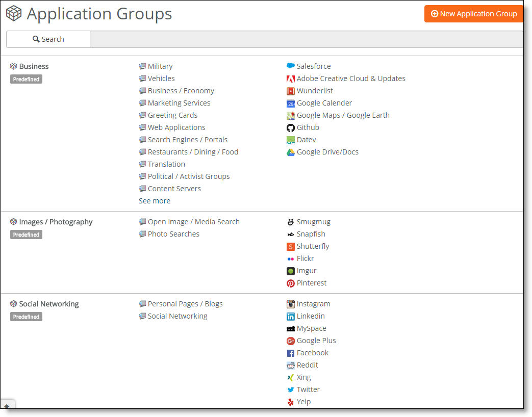This screenshot has width=532, height=417.
Task: Select the Marketing Services category
Action: (x=179, y=103)
